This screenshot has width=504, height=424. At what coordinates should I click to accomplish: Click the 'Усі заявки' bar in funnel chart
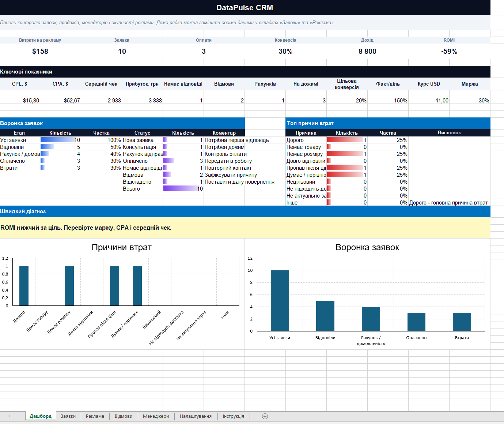(x=280, y=301)
